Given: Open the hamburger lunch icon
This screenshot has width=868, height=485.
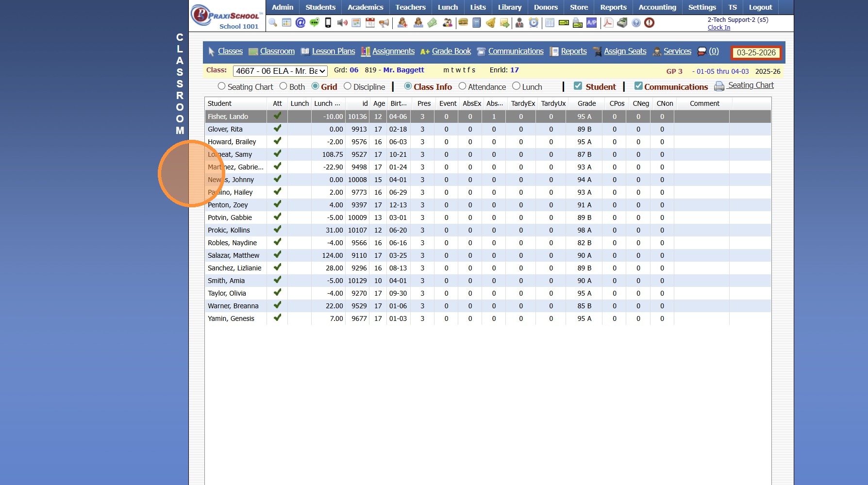Looking at the screenshot, I should click(463, 23).
